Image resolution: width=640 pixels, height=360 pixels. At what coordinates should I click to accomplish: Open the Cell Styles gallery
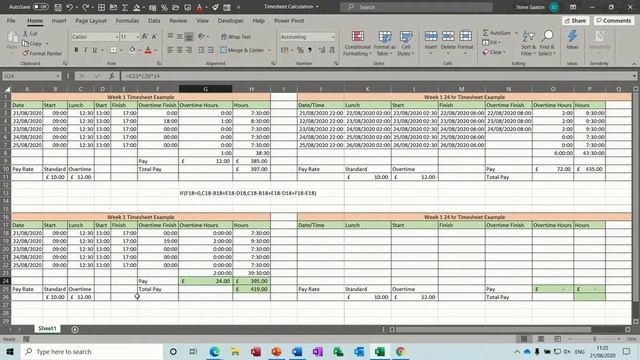[x=405, y=43]
